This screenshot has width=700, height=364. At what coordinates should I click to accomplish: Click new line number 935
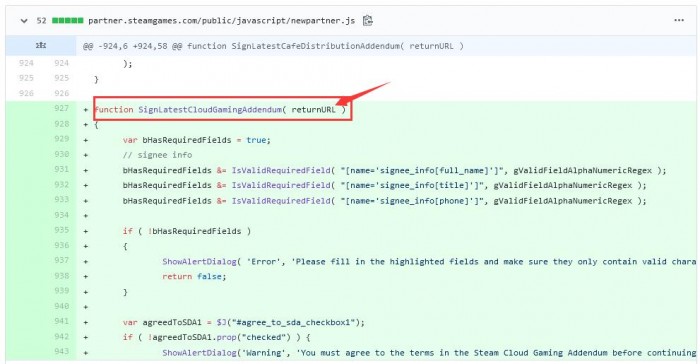(x=62, y=230)
